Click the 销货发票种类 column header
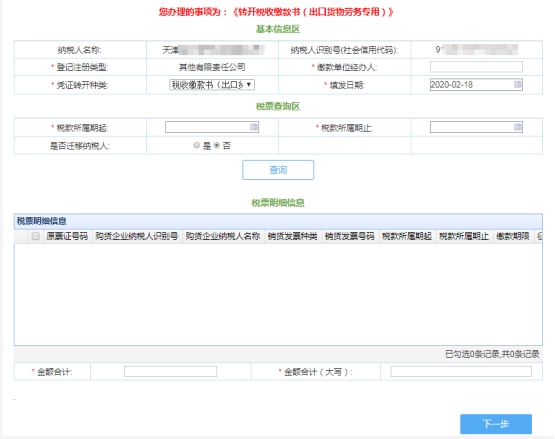The width and height of the screenshot is (555, 439). pos(292,236)
